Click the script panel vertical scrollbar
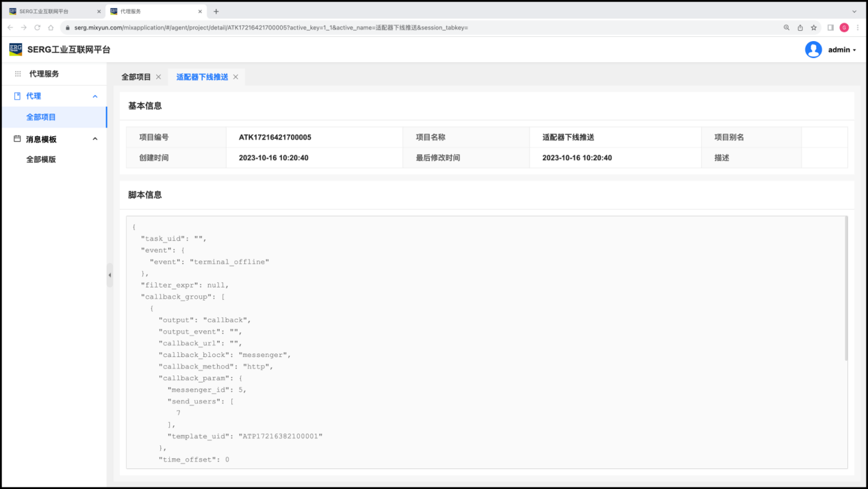 coord(846,288)
